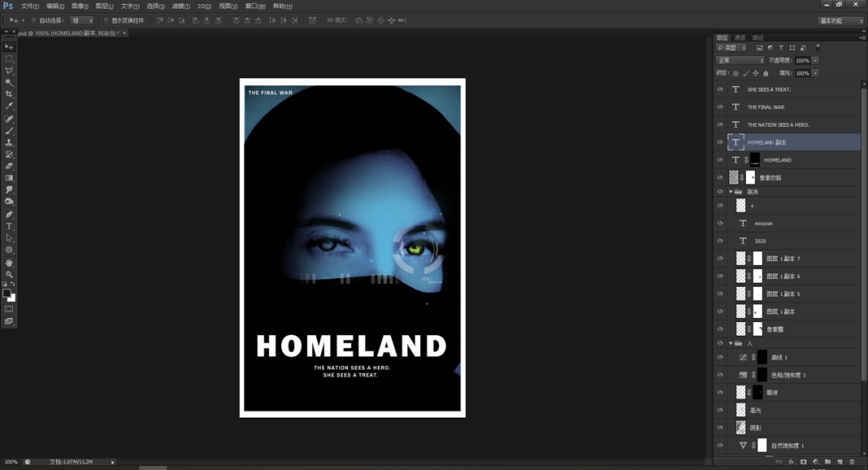Switch to the 通道 tab
This screenshot has width=868, height=470.
pos(739,38)
